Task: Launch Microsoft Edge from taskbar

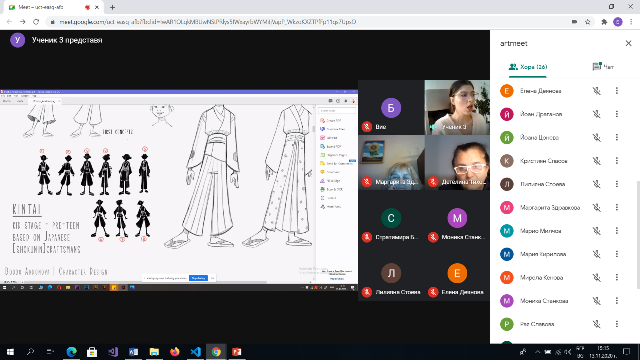Action: pyautogui.click(x=71, y=351)
